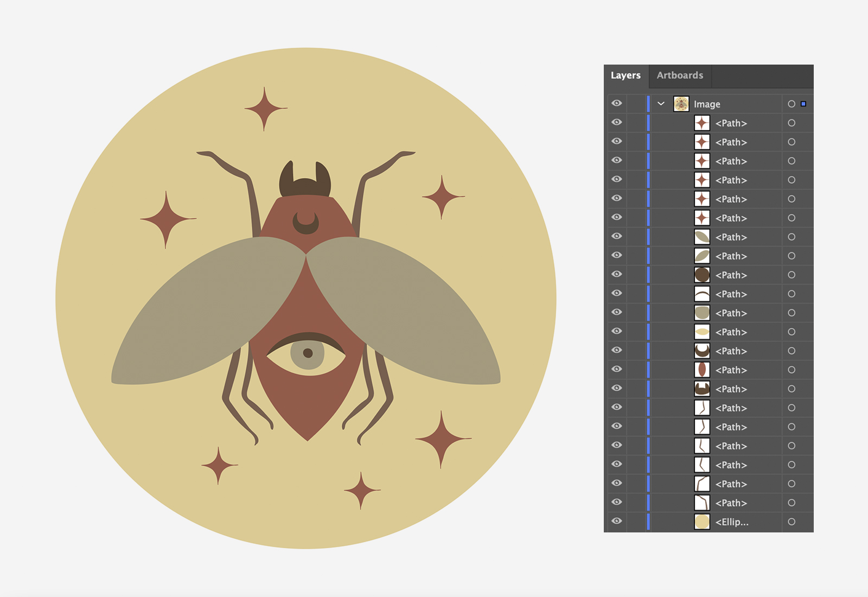Click the right-wing leaf thumbnail in Layers
This screenshot has width=868, height=597.
702,237
